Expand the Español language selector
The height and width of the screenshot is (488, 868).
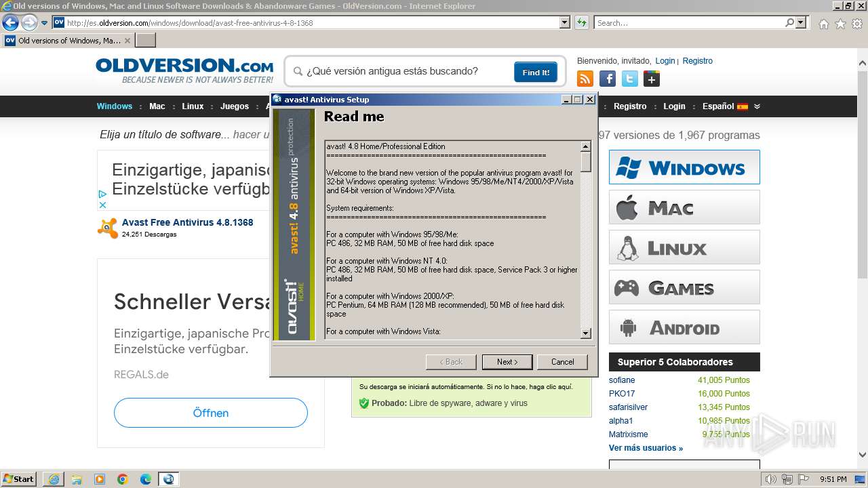click(732, 106)
